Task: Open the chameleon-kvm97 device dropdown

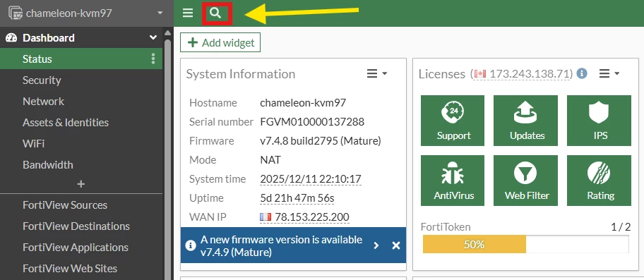Action: click(86, 13)
